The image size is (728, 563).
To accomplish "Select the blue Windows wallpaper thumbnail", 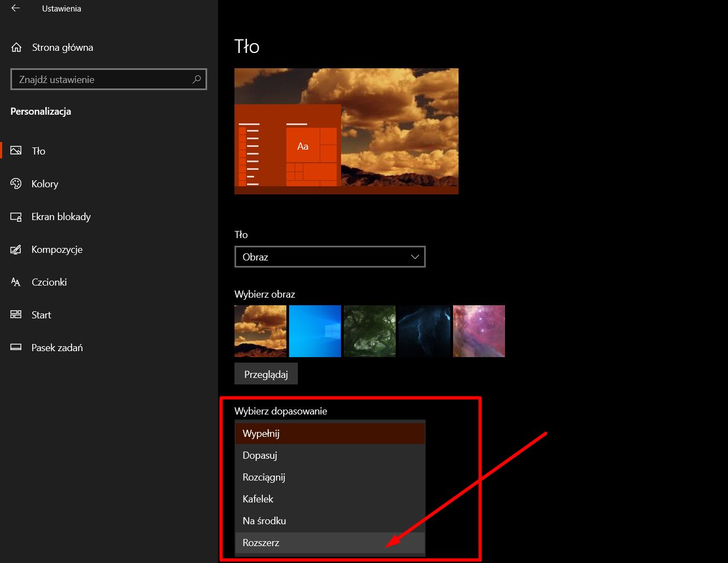I will tap(315, 331).
